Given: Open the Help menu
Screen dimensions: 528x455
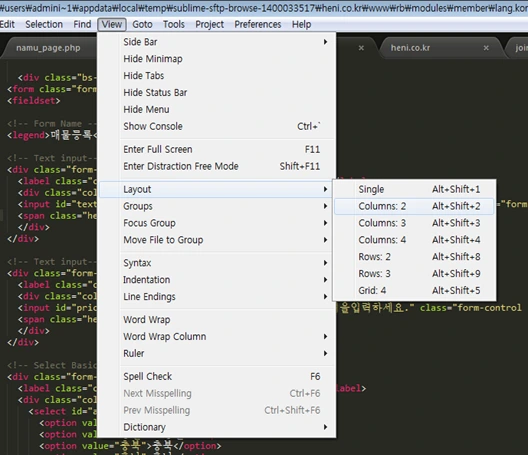Looking at the screenshot, I should pyautogui.click(x=301, y=24).
